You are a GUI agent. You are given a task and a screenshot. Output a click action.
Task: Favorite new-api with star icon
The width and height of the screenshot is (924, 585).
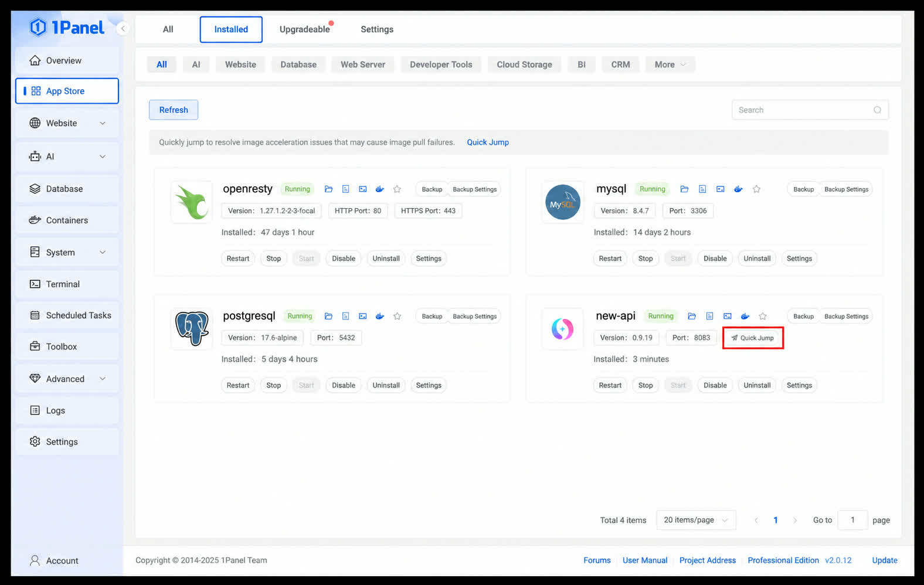click(763, 317)
